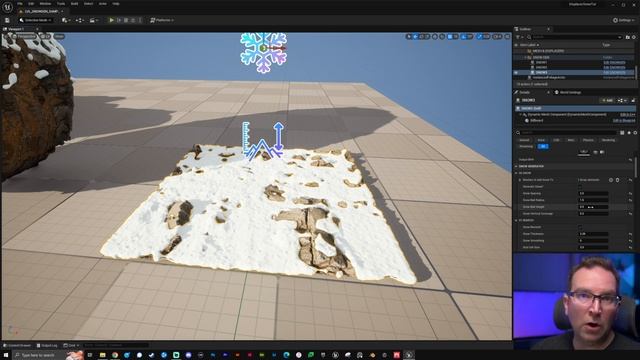Click the Outliner filter icon

[x=519, y=37]
